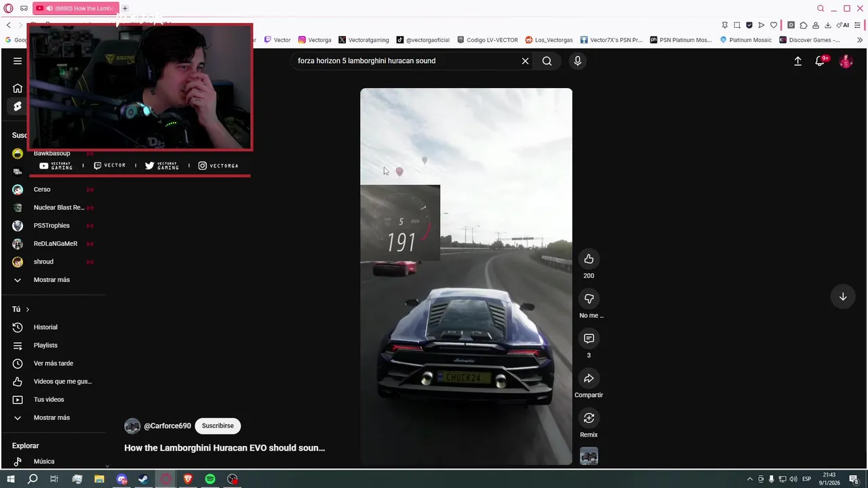This screenshot has width=868, height=488.
Task: Mute the tab audio speaker icon
Action: point(50,8)
